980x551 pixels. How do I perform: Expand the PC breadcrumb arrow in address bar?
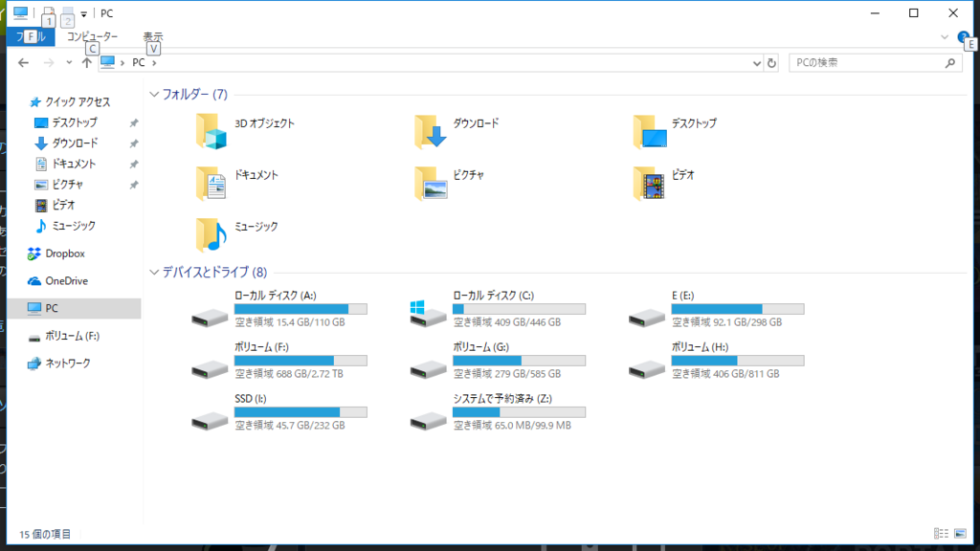[154, 63]
